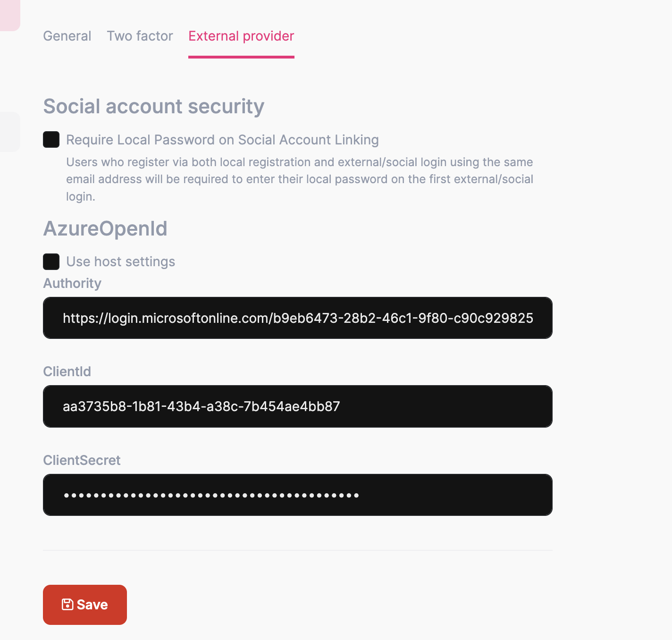The height and width of the screenshot is (640, 672).
Task: Click into the ClientId text field
Action: coord(297,406)
